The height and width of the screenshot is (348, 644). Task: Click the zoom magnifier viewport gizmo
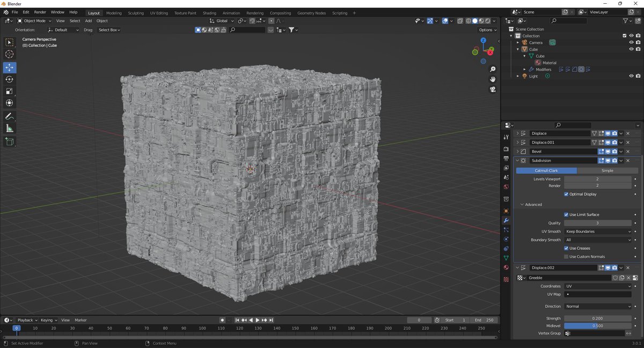point(493,69)
